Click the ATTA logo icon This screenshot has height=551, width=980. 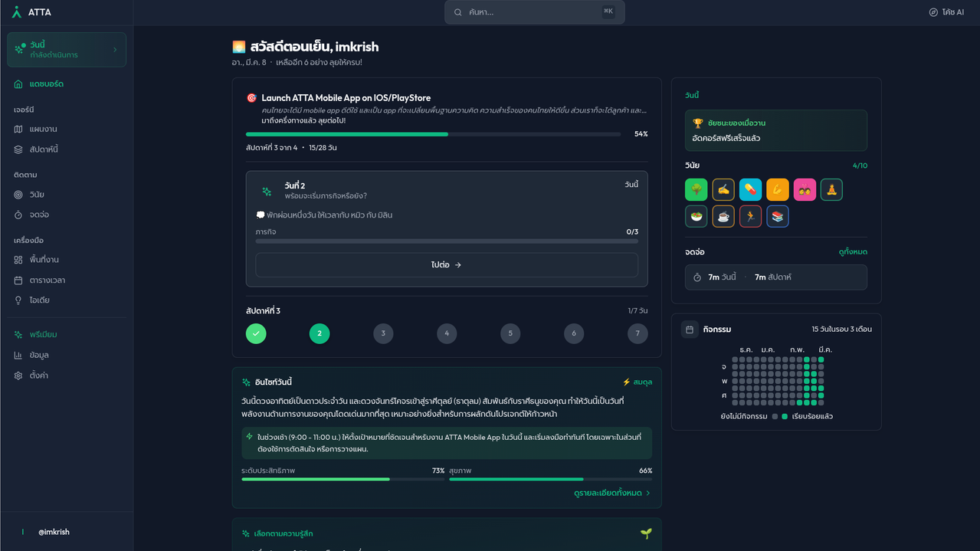tap(17, 12)
